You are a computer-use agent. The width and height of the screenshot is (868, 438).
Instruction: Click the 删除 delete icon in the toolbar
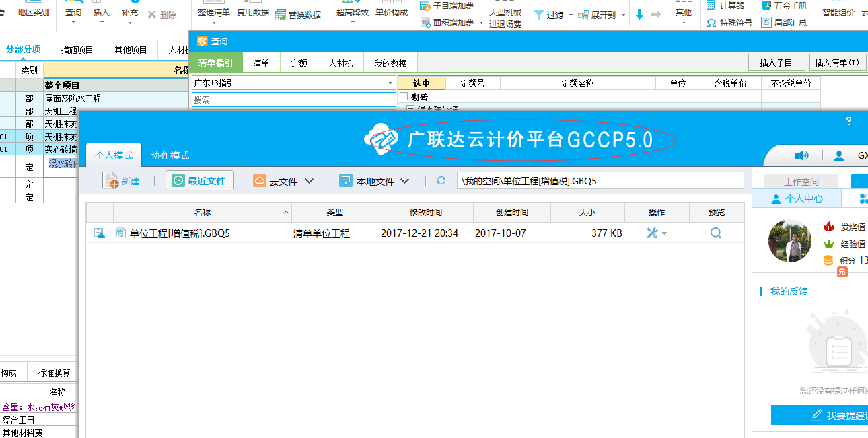pos(153,15)
